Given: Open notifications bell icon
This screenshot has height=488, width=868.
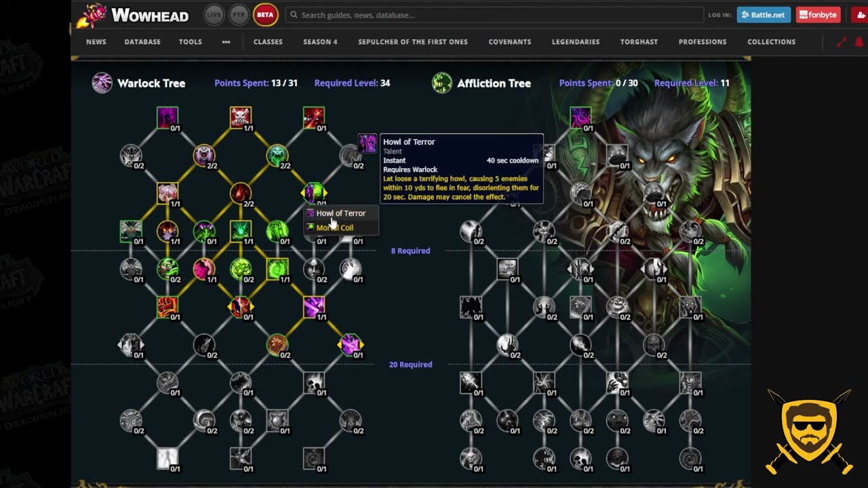Looking at the screenshot, I should click(x=859, y=42).
